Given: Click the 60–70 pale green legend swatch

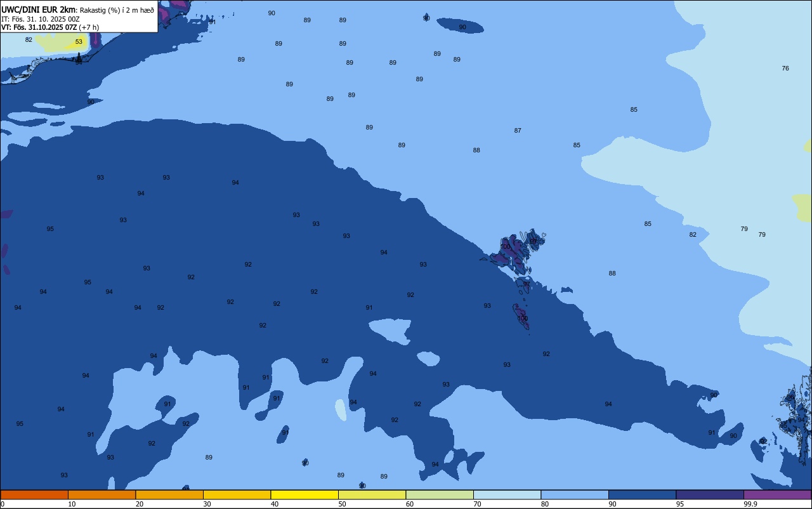Looking at the screenshot, I should point(440,494).
